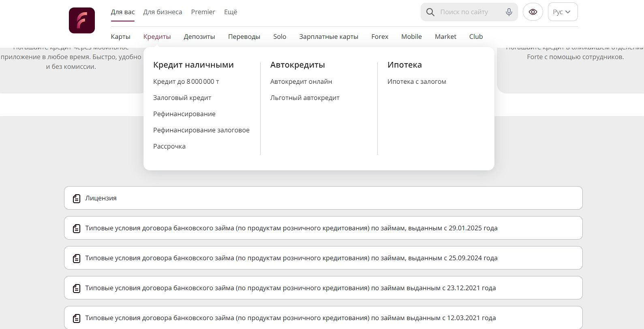Toggle the eye accessibility view button

pos(533,12)
